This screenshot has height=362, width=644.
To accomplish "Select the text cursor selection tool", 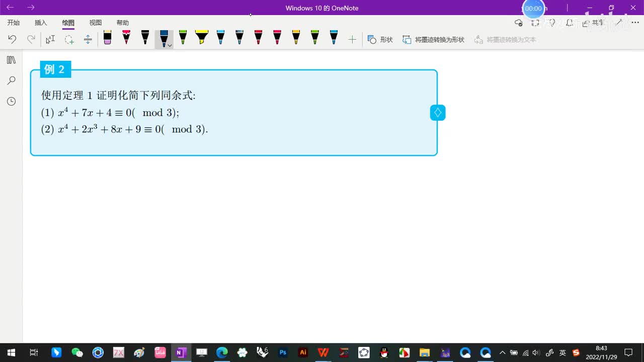I will [x=50, y=39].
